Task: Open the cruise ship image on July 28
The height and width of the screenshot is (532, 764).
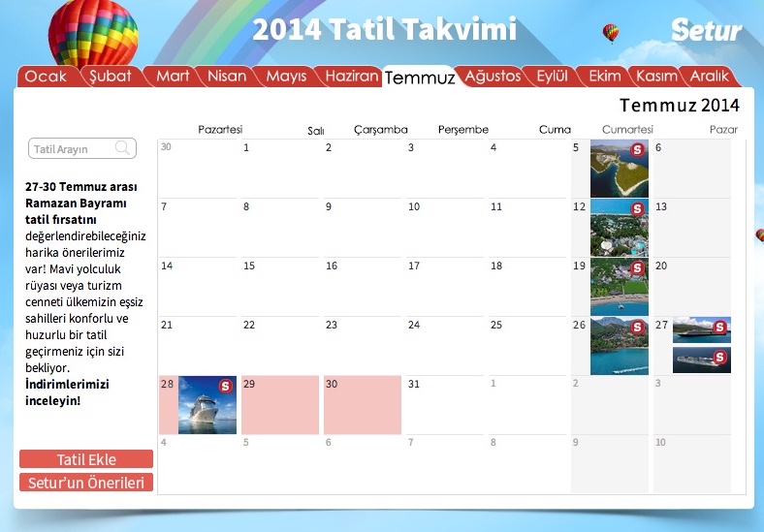Action: pos(206,405)
